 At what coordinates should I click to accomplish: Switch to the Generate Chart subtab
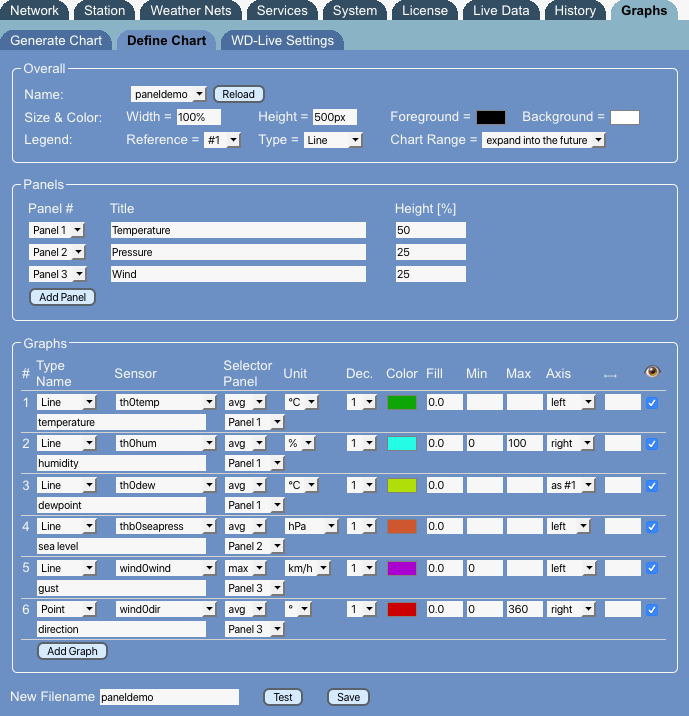[56, 40]
